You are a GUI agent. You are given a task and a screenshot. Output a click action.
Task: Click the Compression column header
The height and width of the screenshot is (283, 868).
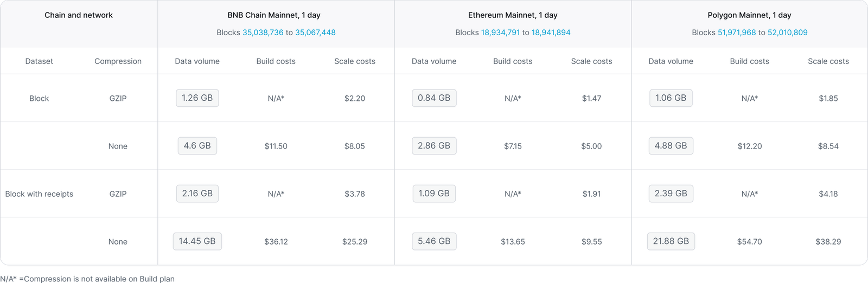[x=118, y=61]
